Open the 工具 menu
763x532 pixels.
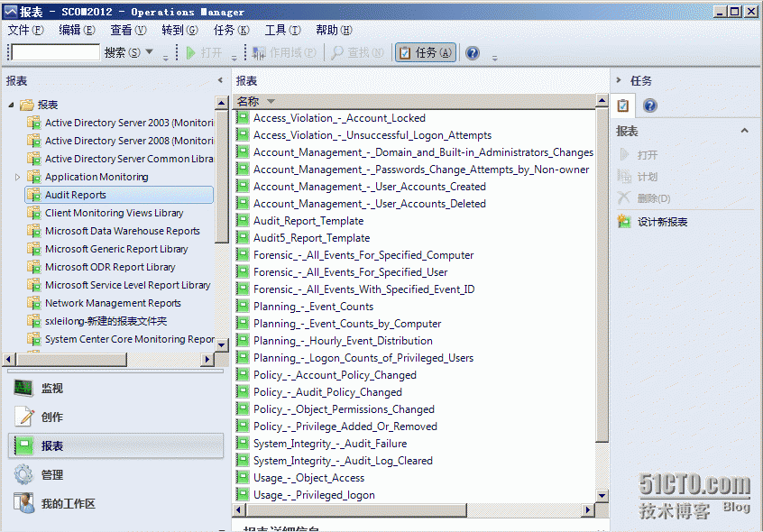(x=283, y=30)
